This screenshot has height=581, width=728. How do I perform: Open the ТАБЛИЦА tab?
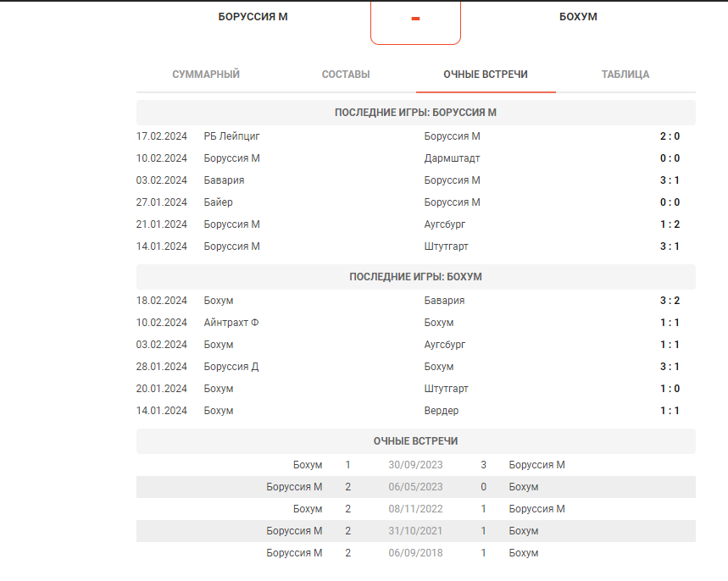(x=625, y=75)
